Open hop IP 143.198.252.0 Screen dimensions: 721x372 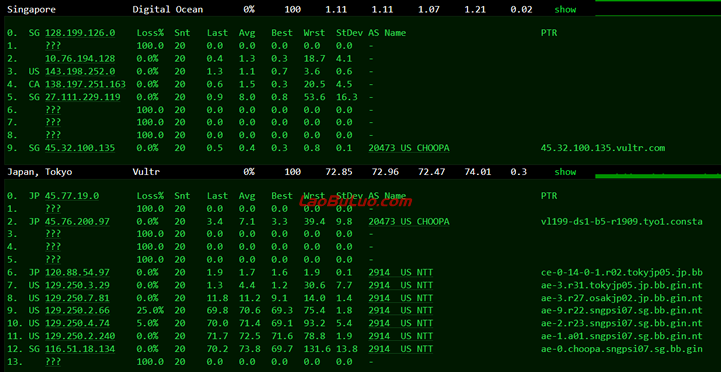pos(80,71)
